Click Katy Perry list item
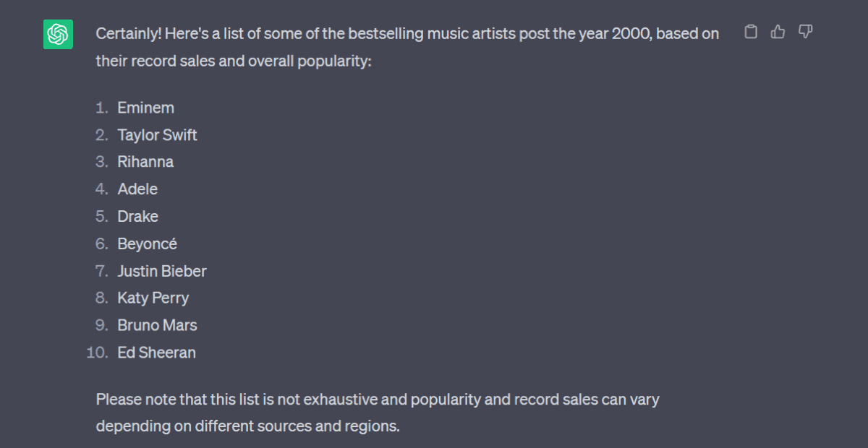The image size is (868, 448). point(153,298)
